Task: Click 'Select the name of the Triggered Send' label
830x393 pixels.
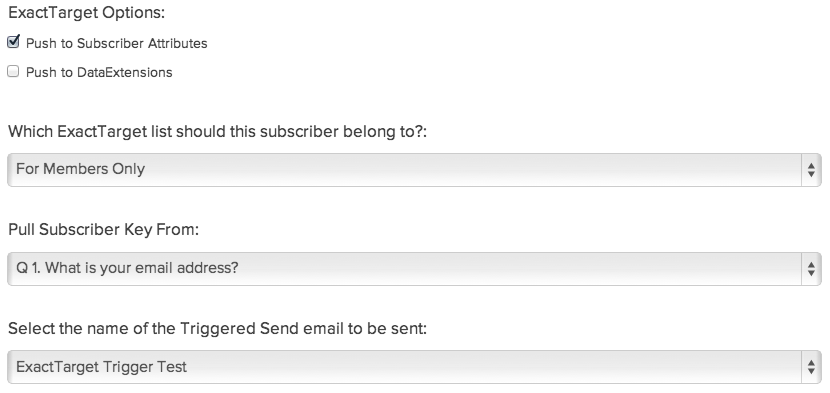Action: click(x=217, y=329)
